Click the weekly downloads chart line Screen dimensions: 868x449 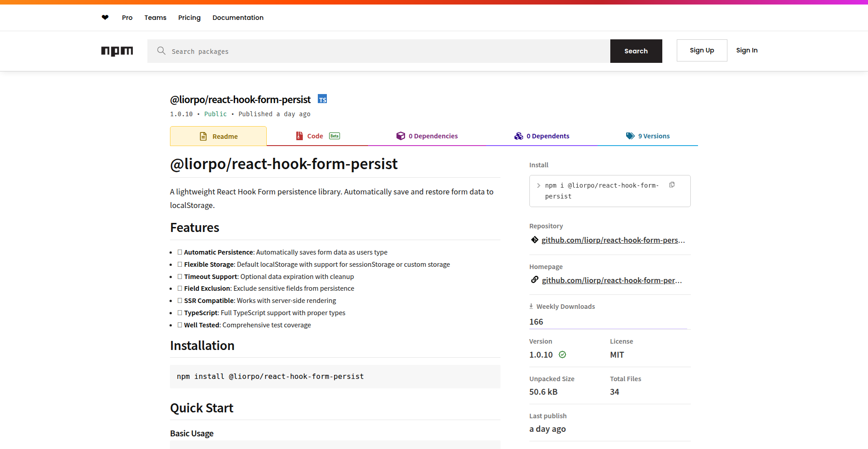(608, 328)
